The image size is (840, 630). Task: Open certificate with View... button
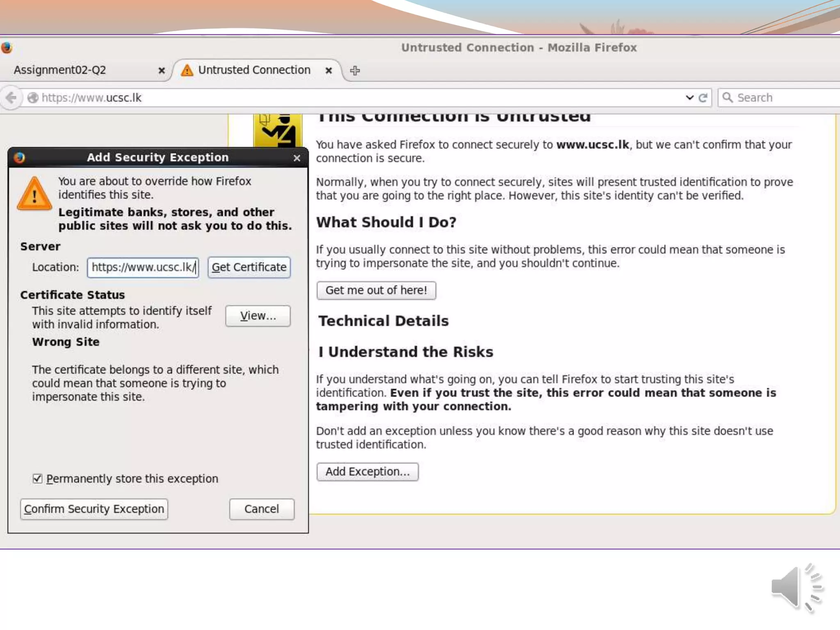pyautogui.click(x=258, y=316)
